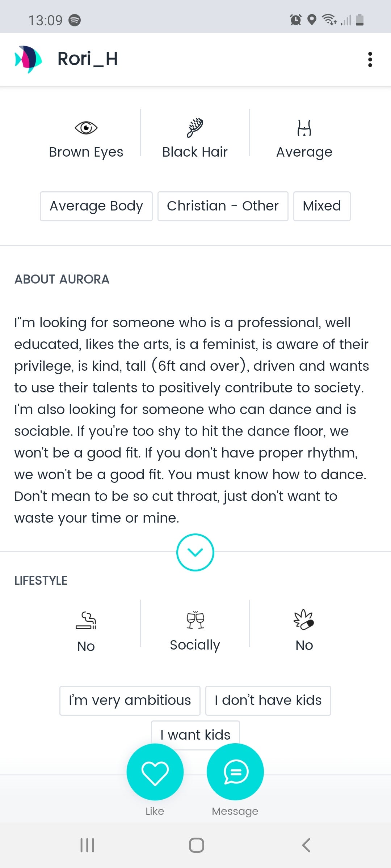Tap the Rori_H profile title
The width and height of the screenshot is (391, 868).
(88, 59)
